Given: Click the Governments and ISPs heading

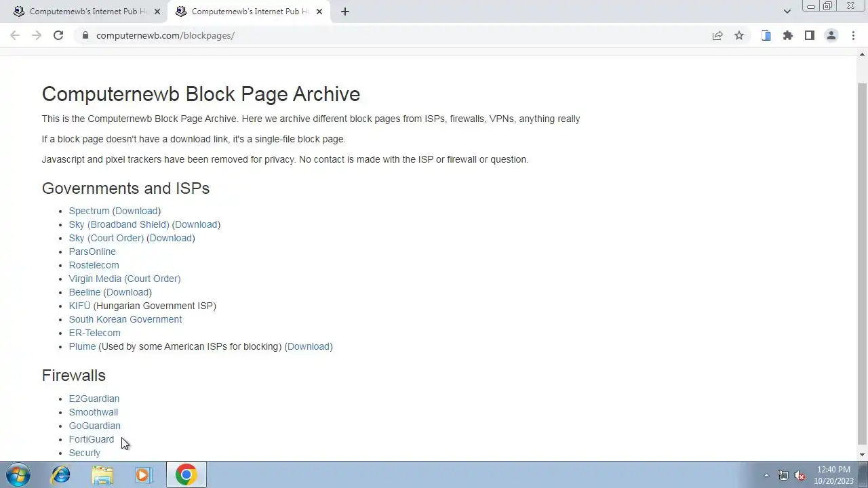Looking at the screenshot, I should pyautogui.click(x=125, y=188).
